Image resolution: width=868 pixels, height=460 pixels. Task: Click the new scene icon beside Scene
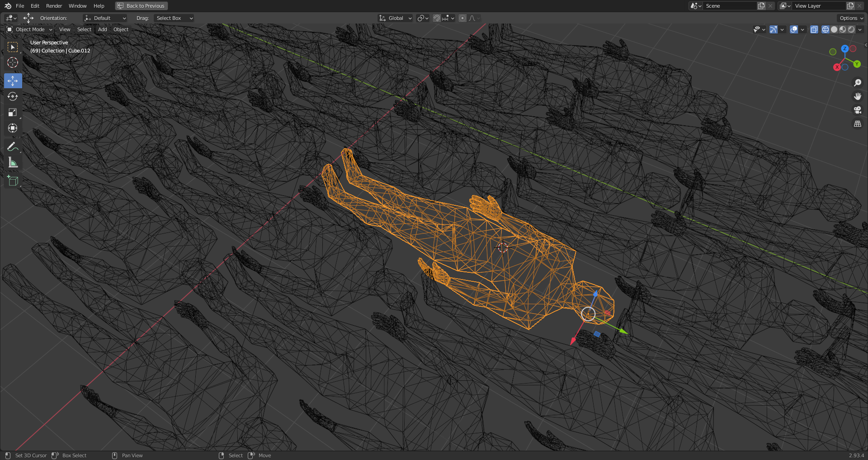pyautogui.click(x=761, y=6)
